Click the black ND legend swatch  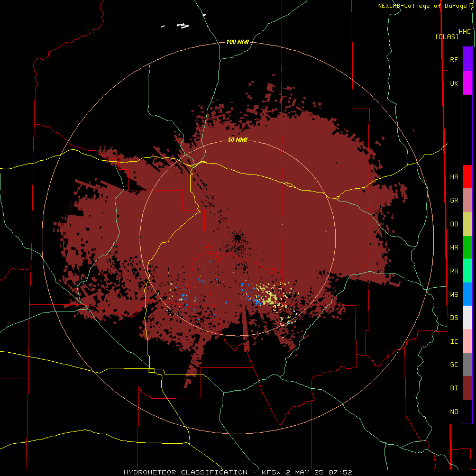click(x=467, y=411)
